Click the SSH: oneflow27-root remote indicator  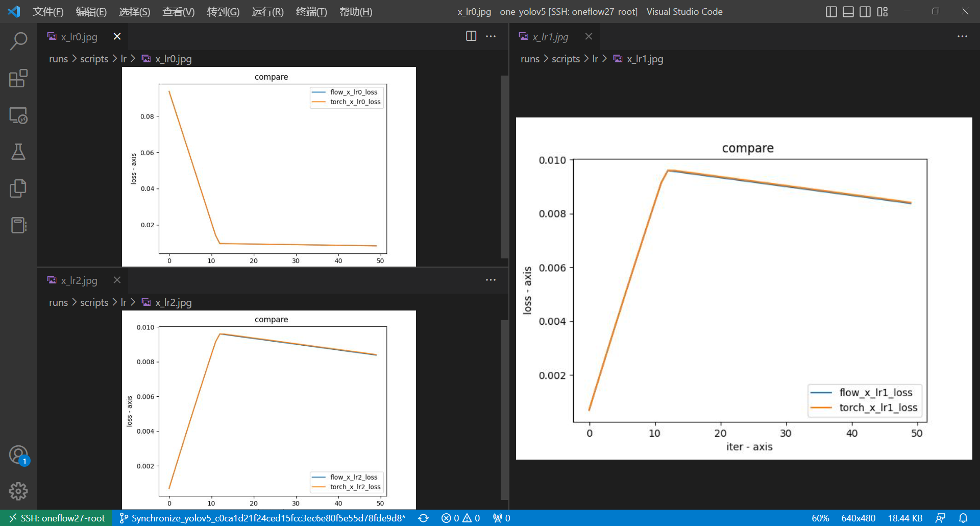point(56,518)
